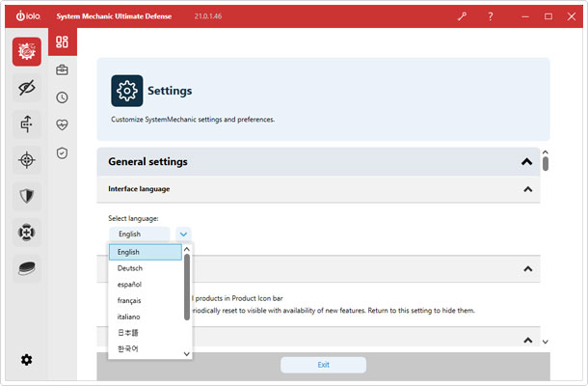Click the iolo logo in the title bar
588x386 pixels.
tap(28, 15)
